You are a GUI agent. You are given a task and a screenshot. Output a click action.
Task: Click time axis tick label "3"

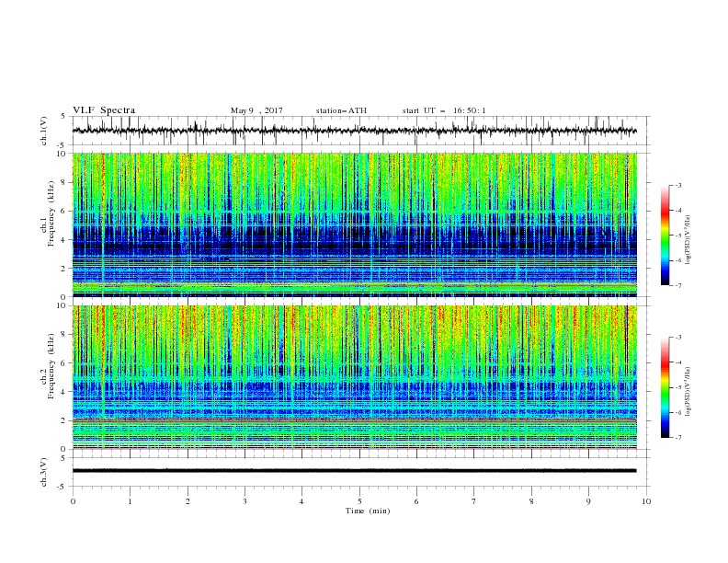tap(245, 501)
